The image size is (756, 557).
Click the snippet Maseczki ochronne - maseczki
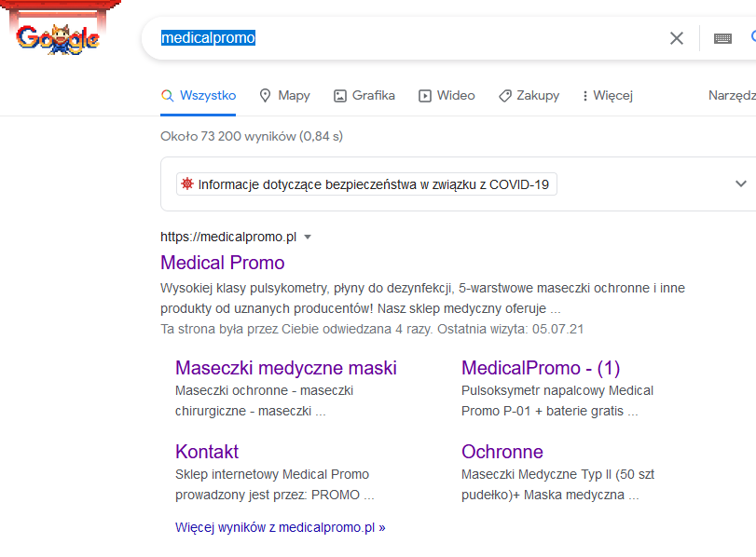coord(264,401)
